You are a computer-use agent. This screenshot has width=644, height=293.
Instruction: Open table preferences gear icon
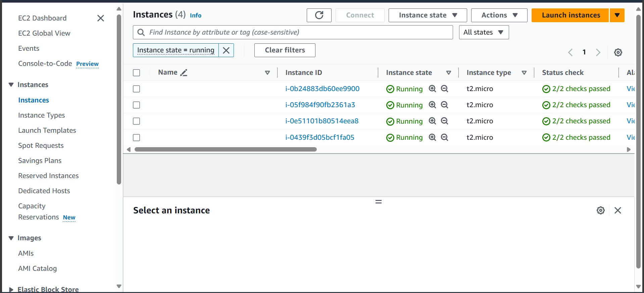click(x=618, y=52)
